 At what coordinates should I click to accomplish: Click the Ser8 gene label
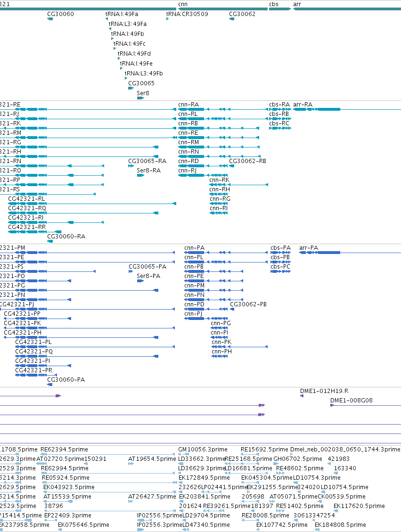coord(143,93)
